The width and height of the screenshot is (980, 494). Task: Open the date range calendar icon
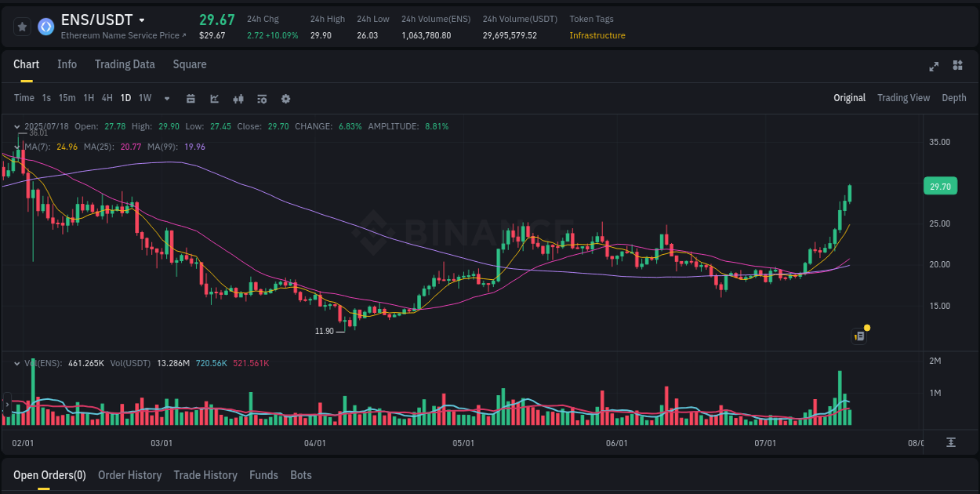point(191,97)
